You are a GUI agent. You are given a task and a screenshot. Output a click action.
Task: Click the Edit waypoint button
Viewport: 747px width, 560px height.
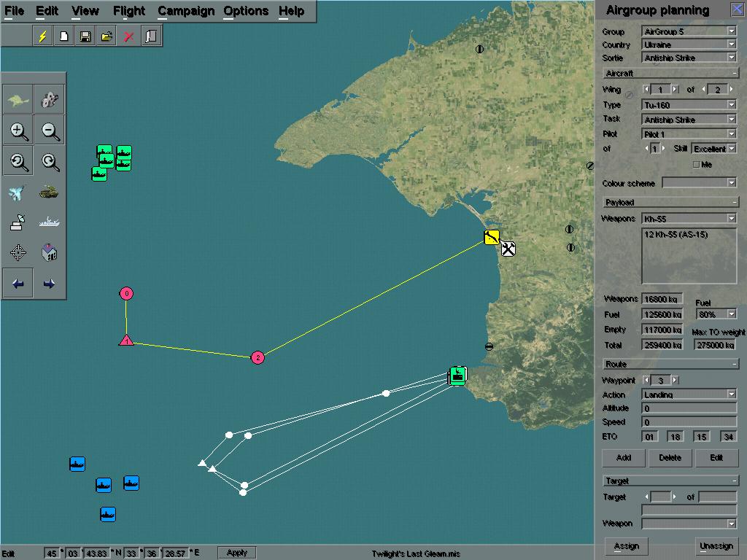(716, 458)
